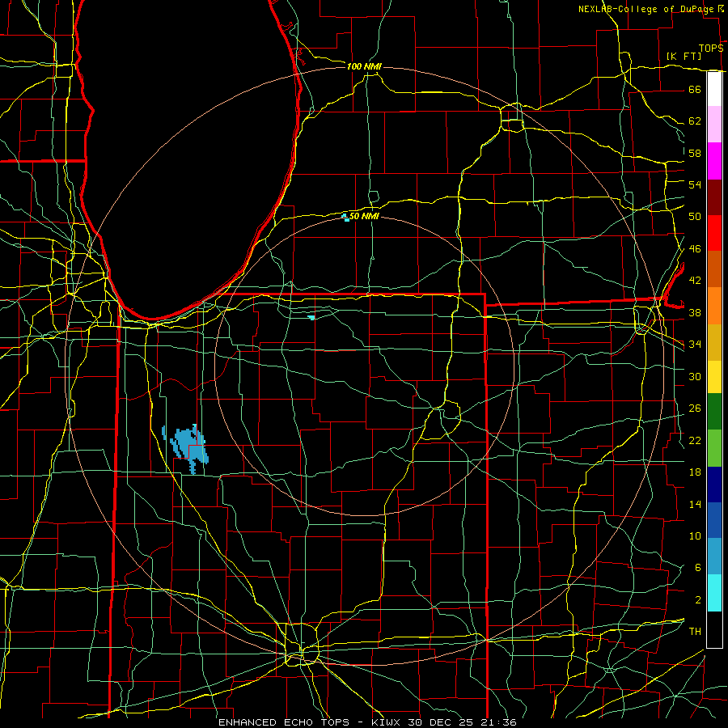Pick the navy blue legend swatch
728x728 pixels.
(x=714, y=485)
